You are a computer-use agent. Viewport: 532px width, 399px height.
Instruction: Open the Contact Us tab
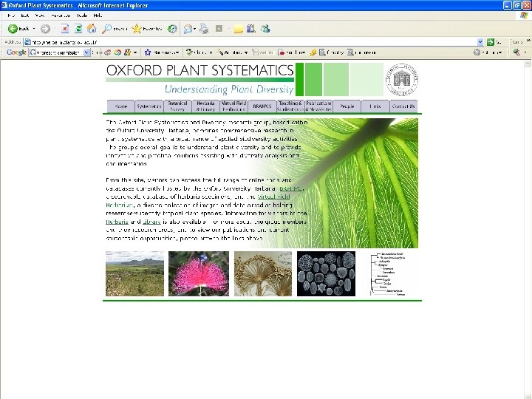(403, 106)
